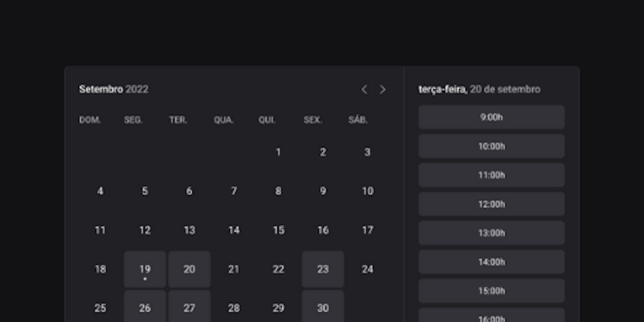Book the 11:00h time slot
Image resolution: width=644 pixels, height=322 pixels.
pyautogui.click(x=491, y=175)
